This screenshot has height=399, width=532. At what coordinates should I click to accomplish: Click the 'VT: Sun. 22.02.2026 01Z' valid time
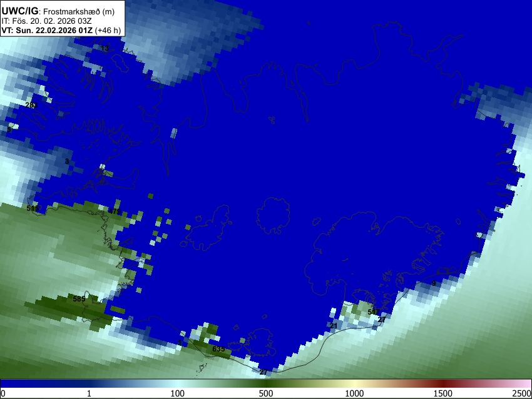47,30
